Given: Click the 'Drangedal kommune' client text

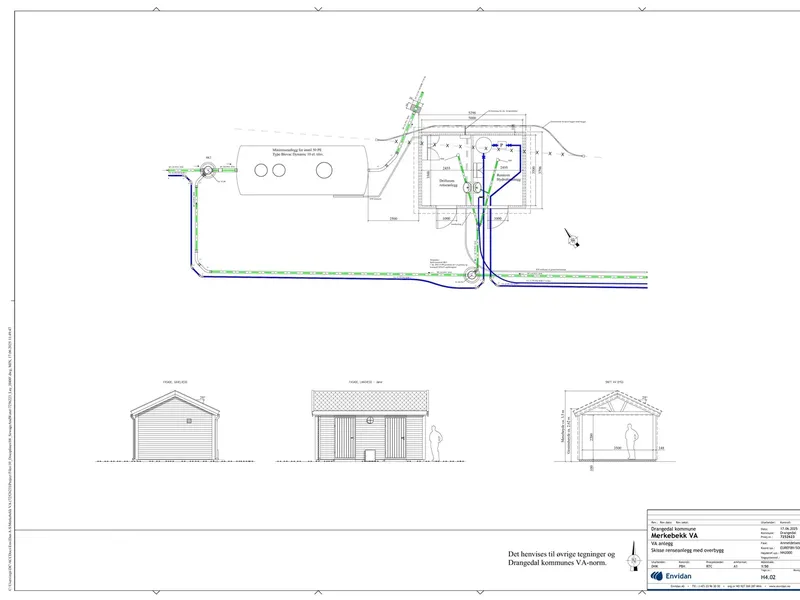Looking at the screenshot, I should (x=673, y=529).
